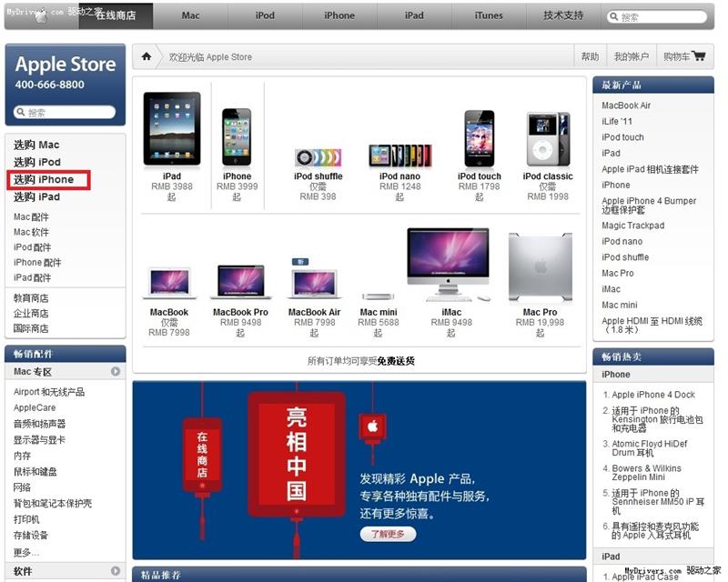
Task: Choose 选购 iPad in the sidebar
Action: click(36, 196)
